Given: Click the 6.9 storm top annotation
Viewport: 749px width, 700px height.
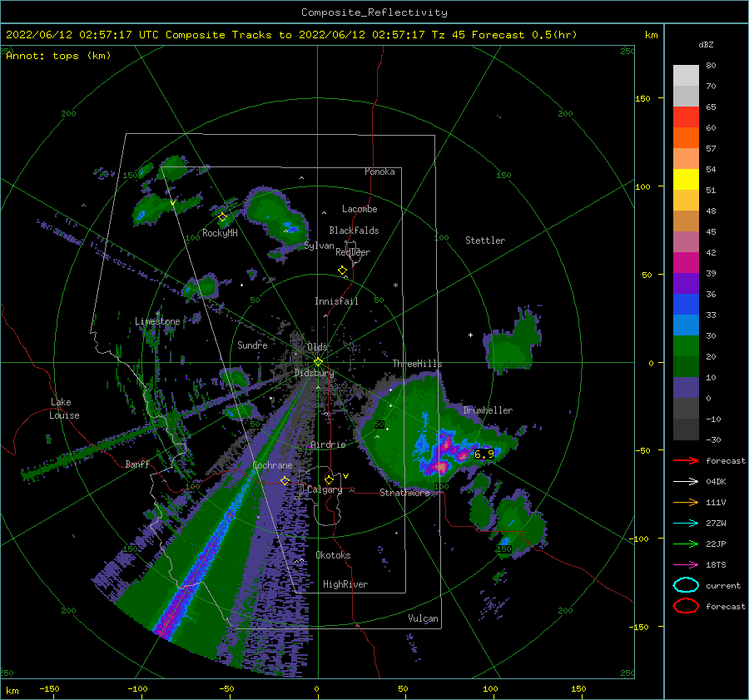Looking at the screenshot, I should [x=484, y=454].
